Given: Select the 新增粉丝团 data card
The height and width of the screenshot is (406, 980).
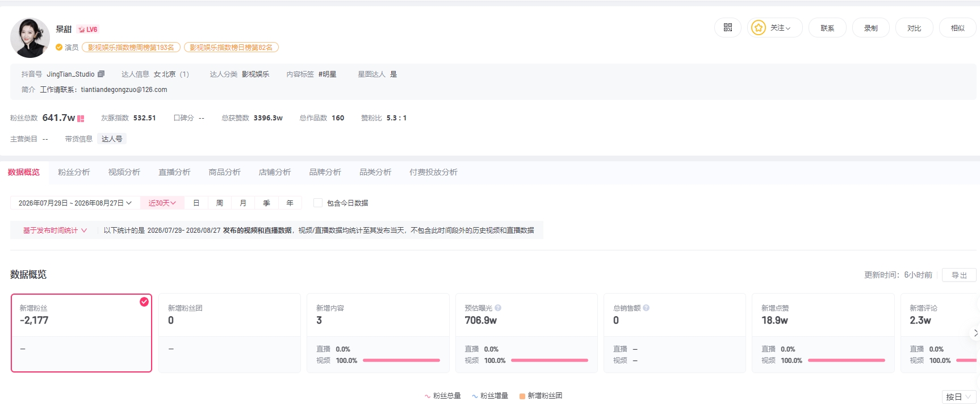Looking at the screenshot, I should 229,333.
